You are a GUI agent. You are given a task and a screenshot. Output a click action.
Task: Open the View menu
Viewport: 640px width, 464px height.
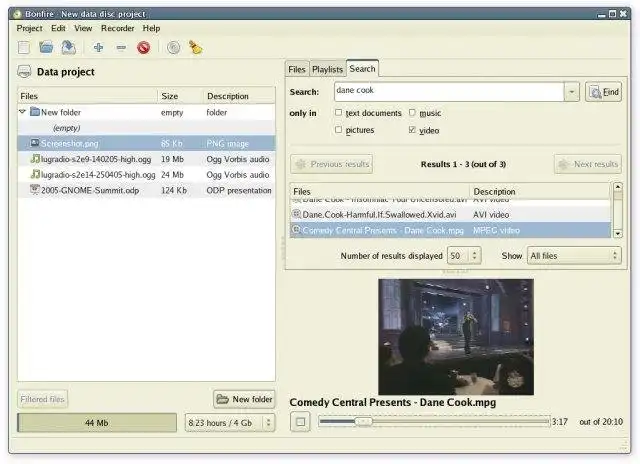[x=83, y=28]
